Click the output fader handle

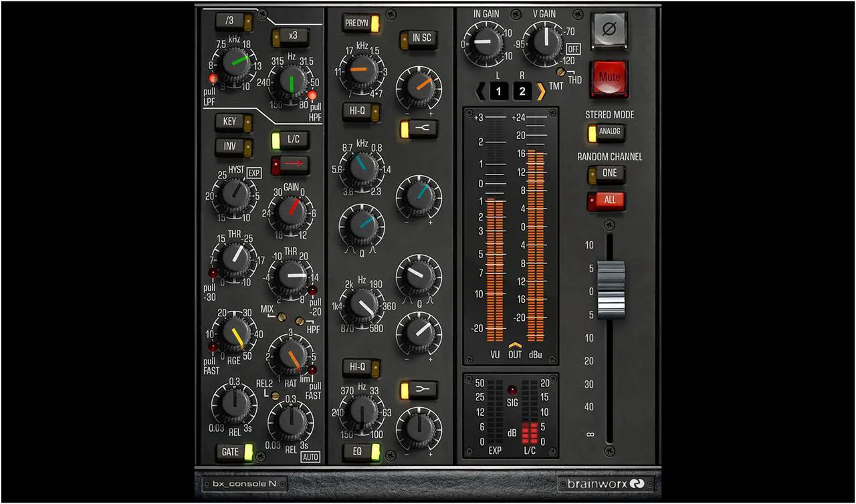[x=610, y=288]
